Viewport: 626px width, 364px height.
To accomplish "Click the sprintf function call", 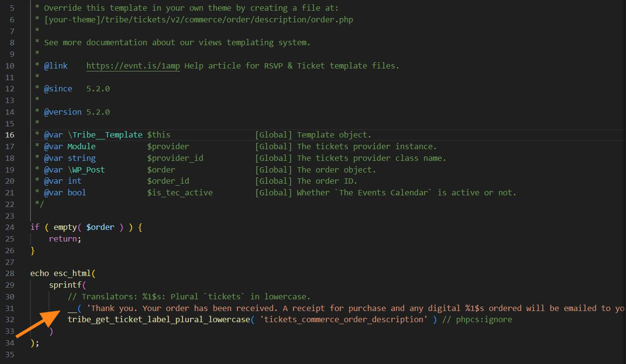I will coord(65,285).
